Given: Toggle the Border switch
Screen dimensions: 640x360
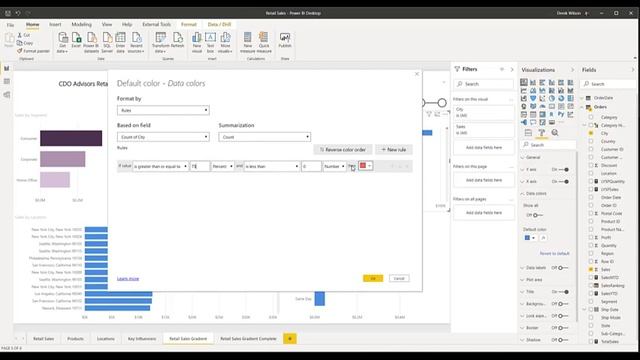Looking at the screenshot, I should point(563,328).
